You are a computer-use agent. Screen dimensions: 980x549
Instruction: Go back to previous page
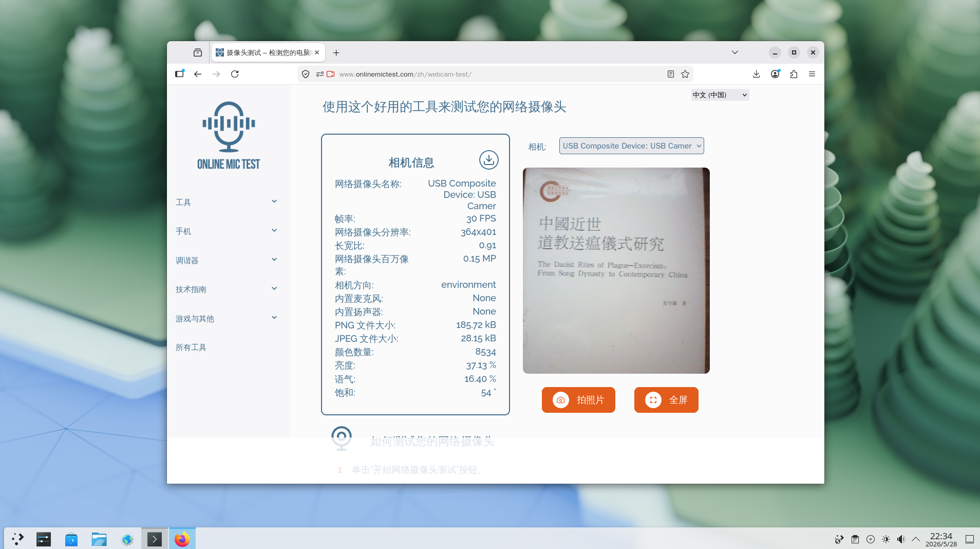pyautogui.click(x=198, y=74)
